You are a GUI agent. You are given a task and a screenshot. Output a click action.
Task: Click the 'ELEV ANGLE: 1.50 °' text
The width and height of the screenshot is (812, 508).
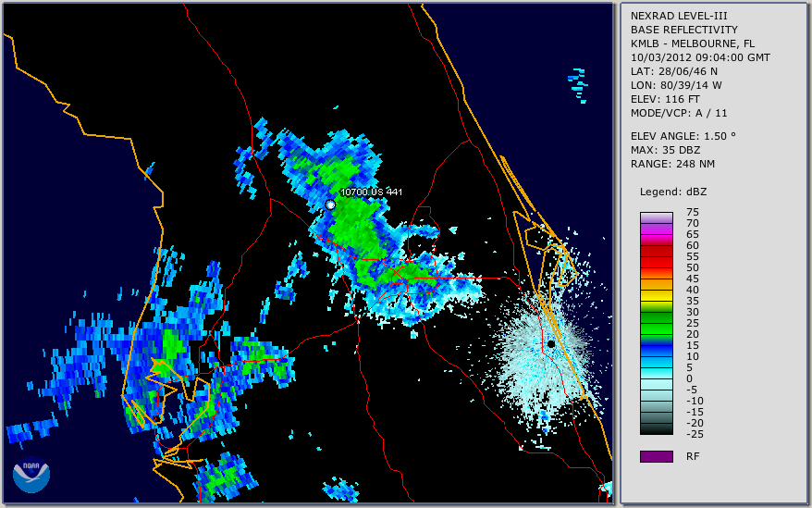pos(683,136)
